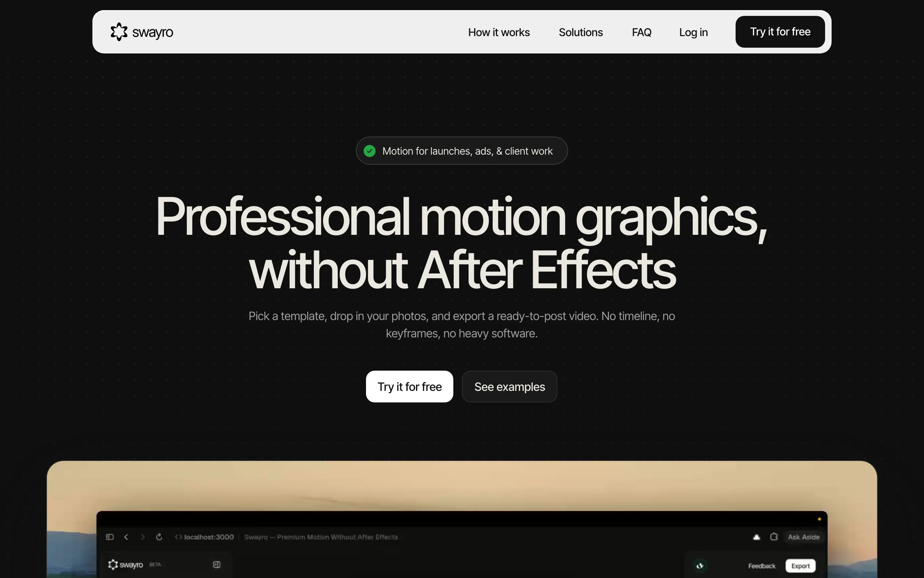This screenshot has height=578, width=924.
Task: Click the Motion for launches, ads, & client work pill
Action: click(x=462, y=151)
